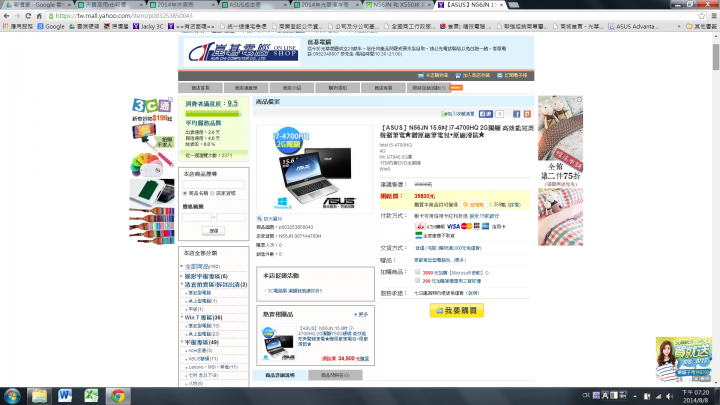Select the store item number radio button
Viewport: 720px width, 405px height.
[x=212, y=193]
